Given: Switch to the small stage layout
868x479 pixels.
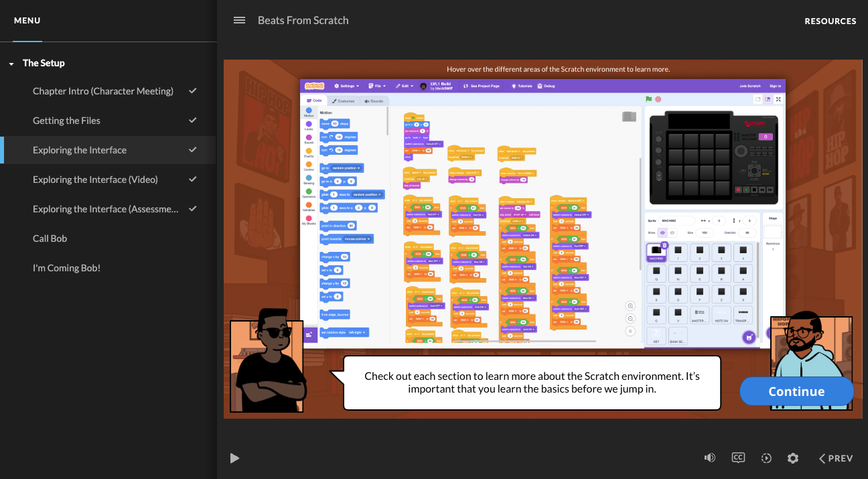Looking at the screenshot, I should point(757,99).
